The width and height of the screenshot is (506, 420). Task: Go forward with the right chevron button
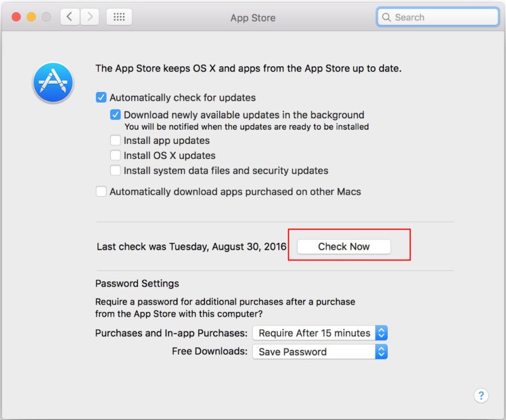click(90, 17)
